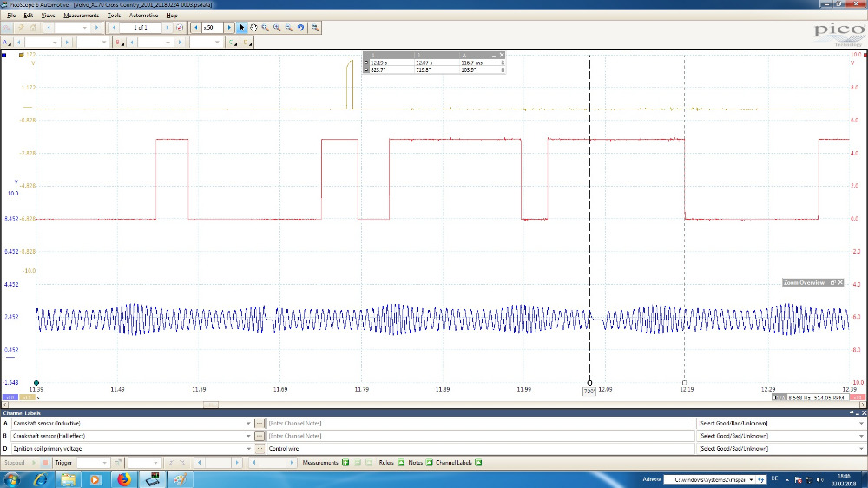Expand Channel A label dropdown for Camshaft sensor
The image size is (868, 488).
pyautogui.click(x=248, y=423)
